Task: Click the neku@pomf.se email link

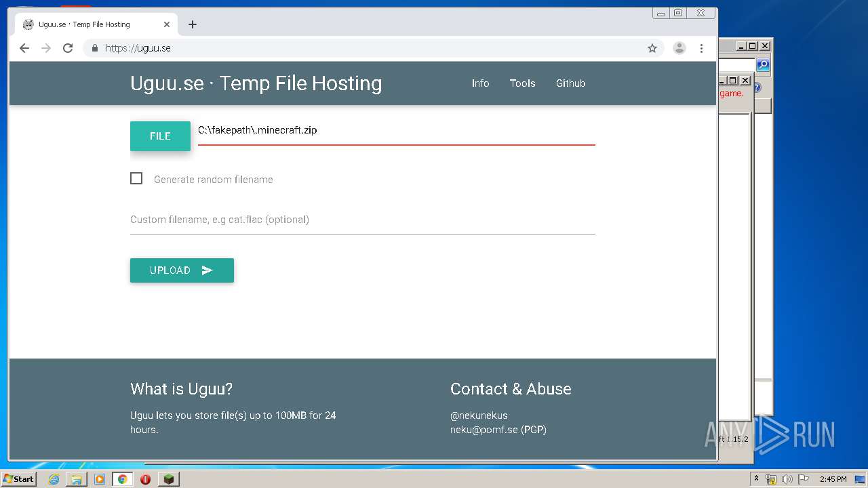Action: (484, 430)
